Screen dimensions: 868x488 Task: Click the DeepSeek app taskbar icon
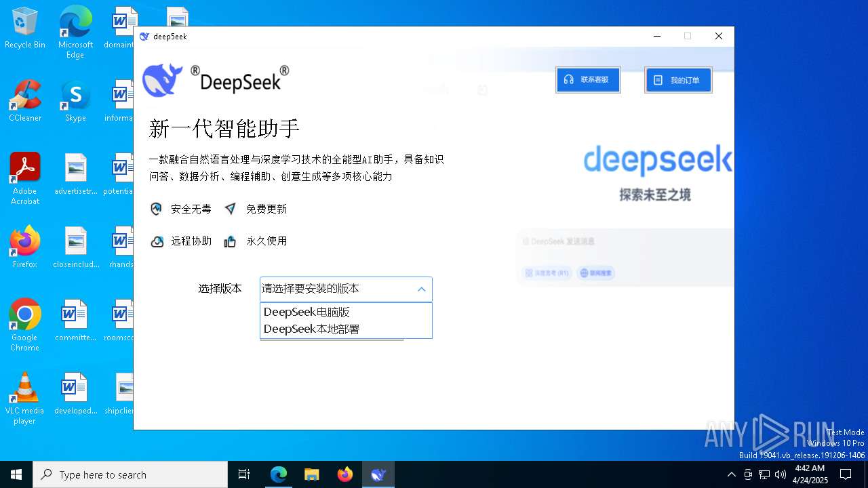tap(378, 474)
